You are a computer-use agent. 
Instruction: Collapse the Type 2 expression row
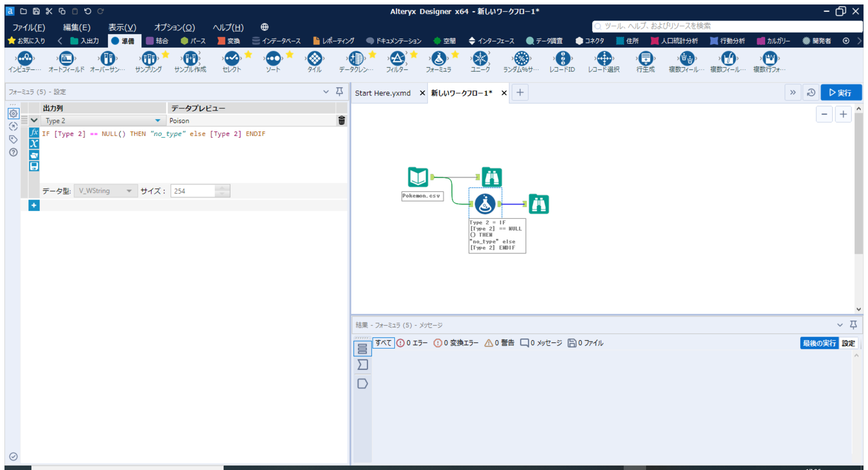34,120
